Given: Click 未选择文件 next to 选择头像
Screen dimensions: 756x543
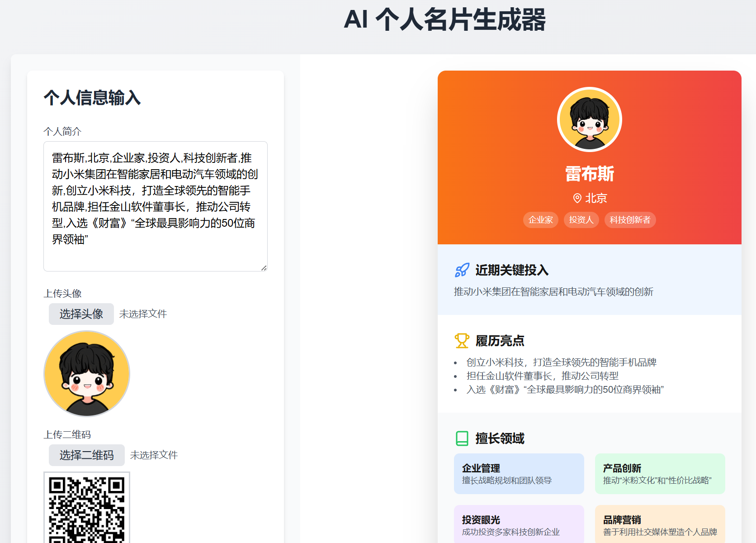Looking at the screenshot, I should pyautogui.click(x=143, y=314).
